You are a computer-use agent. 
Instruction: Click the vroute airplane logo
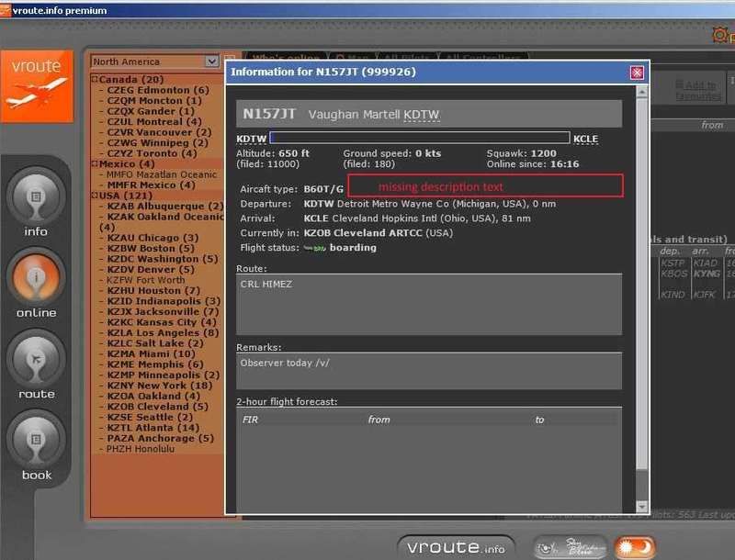(36, 80)
